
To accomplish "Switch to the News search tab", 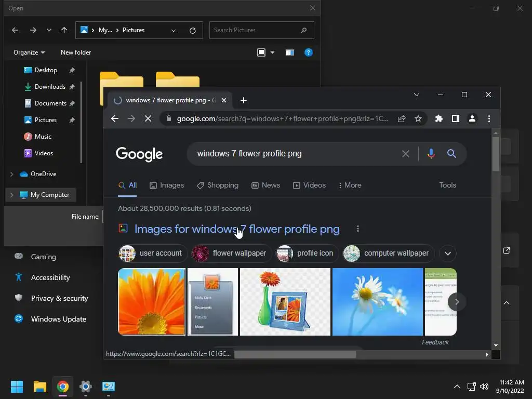I will 265,185.
